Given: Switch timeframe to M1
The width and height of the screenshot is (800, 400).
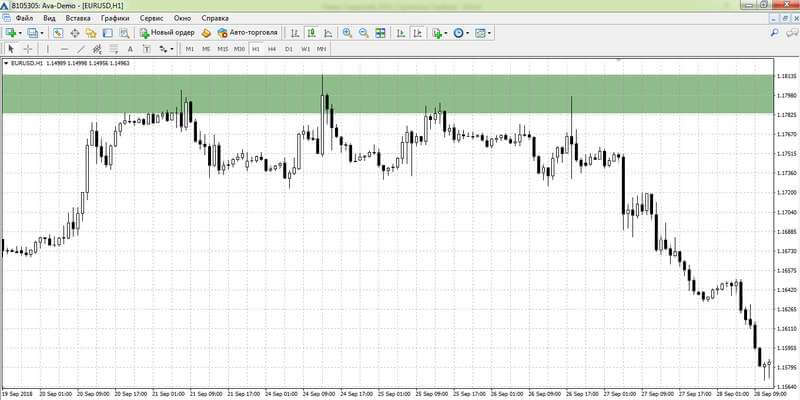Looking at the screenshot, I should [x=190, y=49].
